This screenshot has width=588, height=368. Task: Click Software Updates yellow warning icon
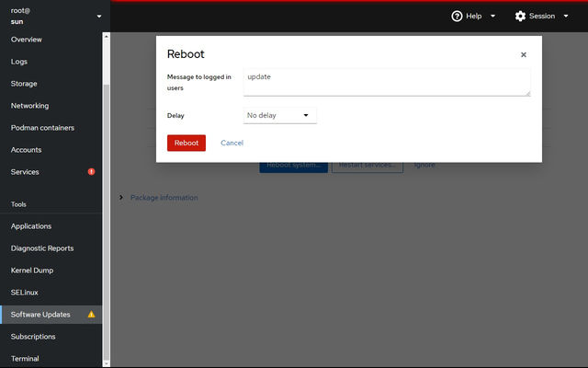pyautogui.click(x=91, y=315)
